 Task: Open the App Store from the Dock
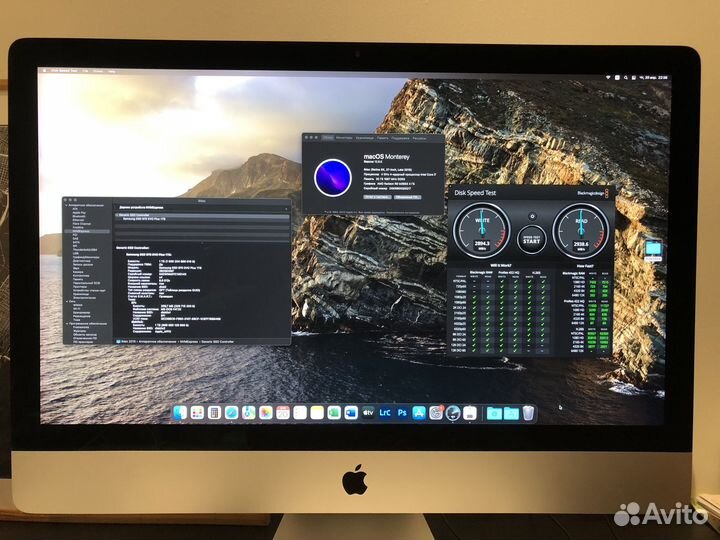tap(419, 413)
